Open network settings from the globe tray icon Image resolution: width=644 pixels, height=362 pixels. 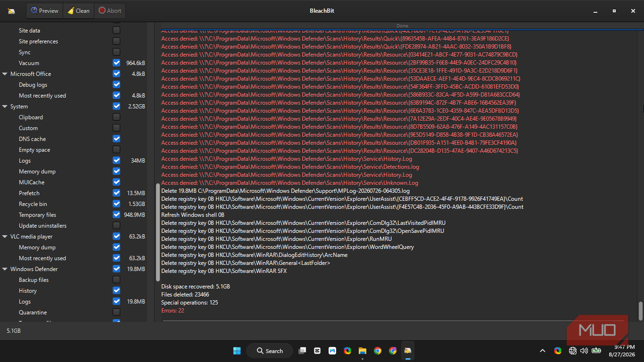tap(573, 351)
